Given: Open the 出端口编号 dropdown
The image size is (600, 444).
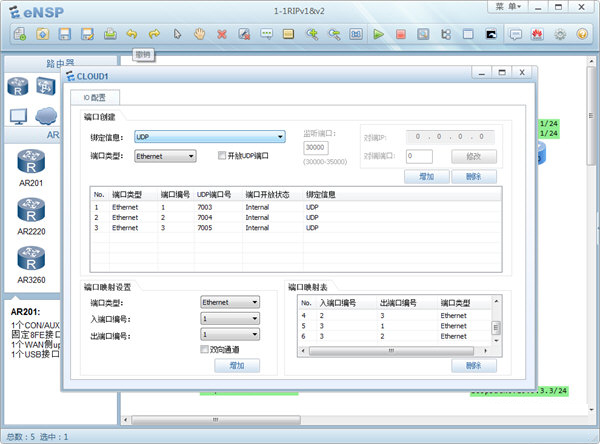Looking at the screenshot, I should [230, 335].
